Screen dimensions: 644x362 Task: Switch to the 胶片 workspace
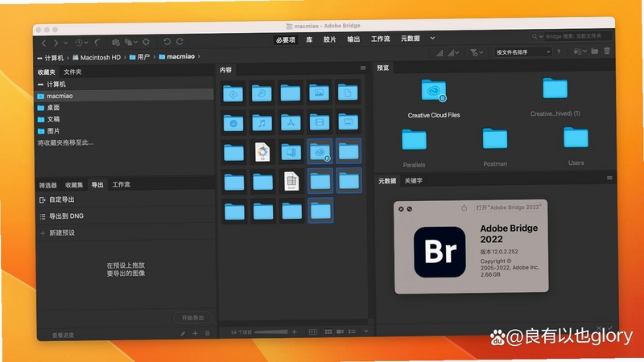[329, 39]
